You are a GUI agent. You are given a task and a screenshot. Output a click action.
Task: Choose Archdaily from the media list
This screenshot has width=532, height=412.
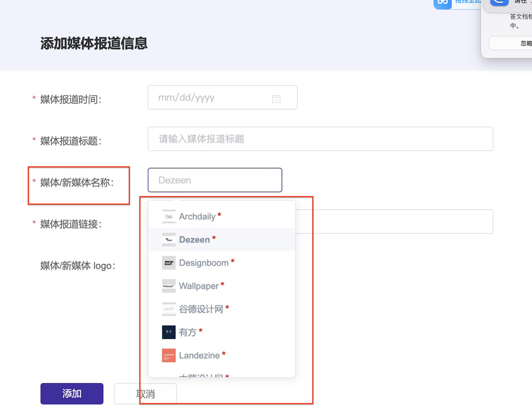tap(197, 216)
